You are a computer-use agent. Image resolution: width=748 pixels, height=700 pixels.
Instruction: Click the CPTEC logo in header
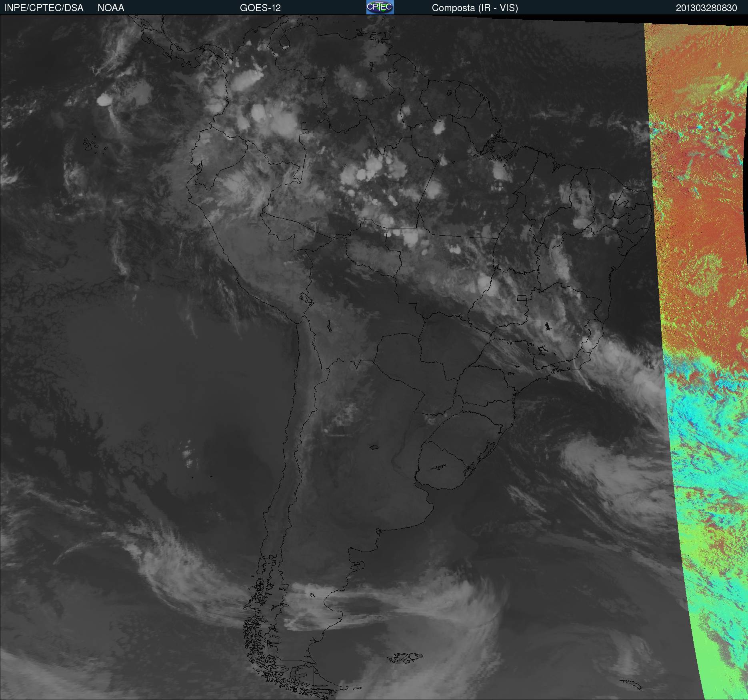coord(380,7)
